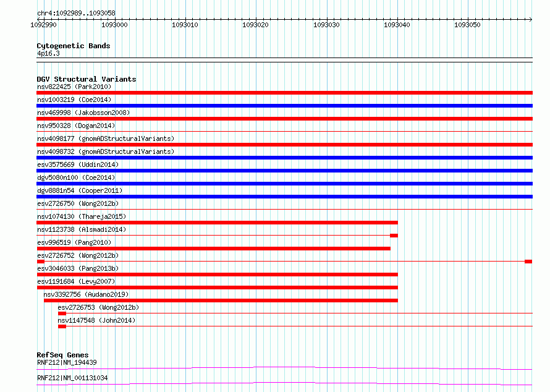This screenshot has height=392, width=550.
Task: Click the red bar for nsv822425
Action: click(x=284, y=93)
